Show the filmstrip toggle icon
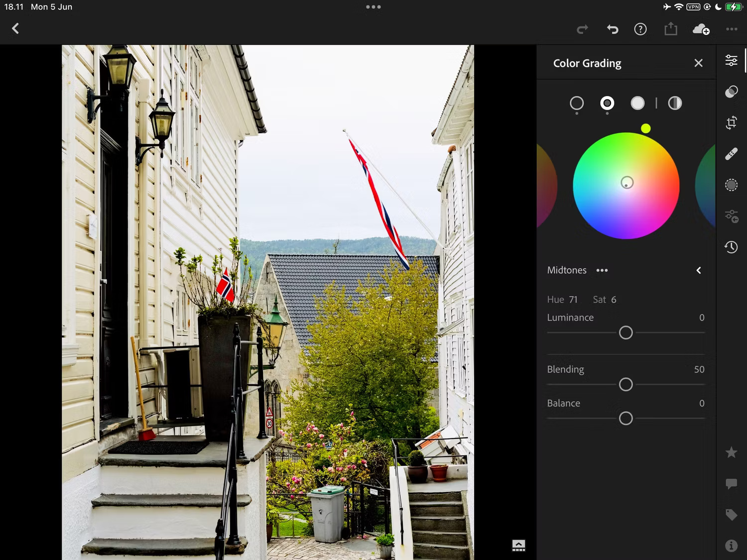Screen dimensions: 747x560 (518, 546)
